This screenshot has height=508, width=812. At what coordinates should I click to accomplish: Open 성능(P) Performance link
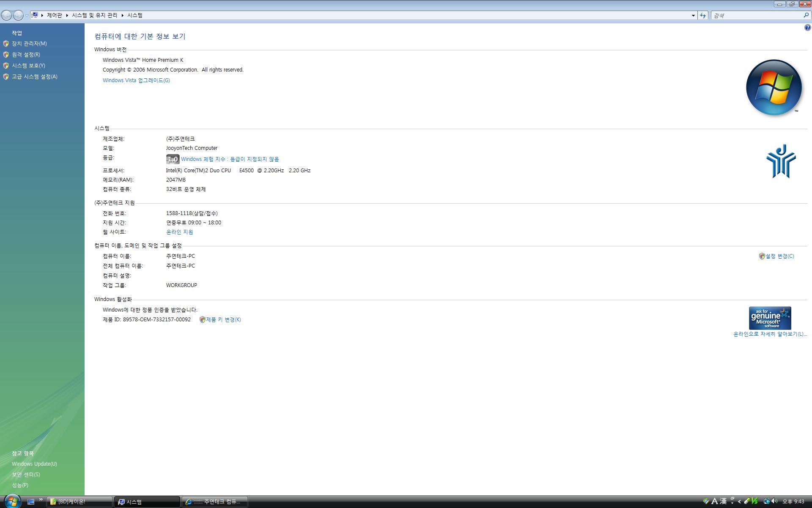tap(20, 485)
